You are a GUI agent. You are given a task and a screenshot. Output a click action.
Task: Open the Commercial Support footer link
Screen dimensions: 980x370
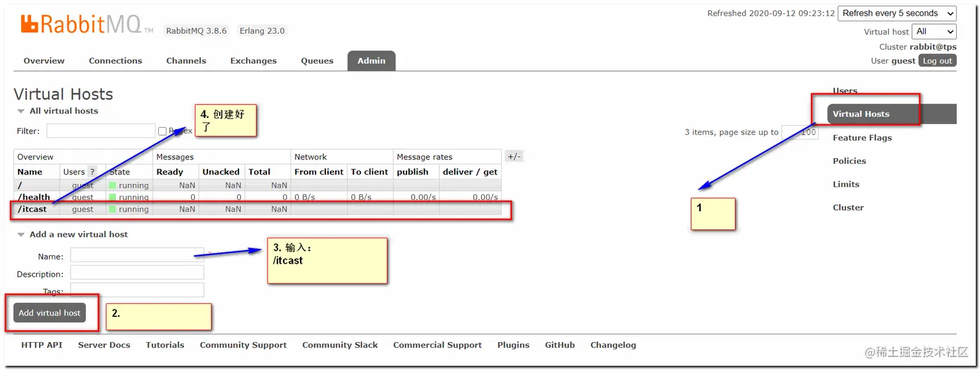(x=437, y=345)
